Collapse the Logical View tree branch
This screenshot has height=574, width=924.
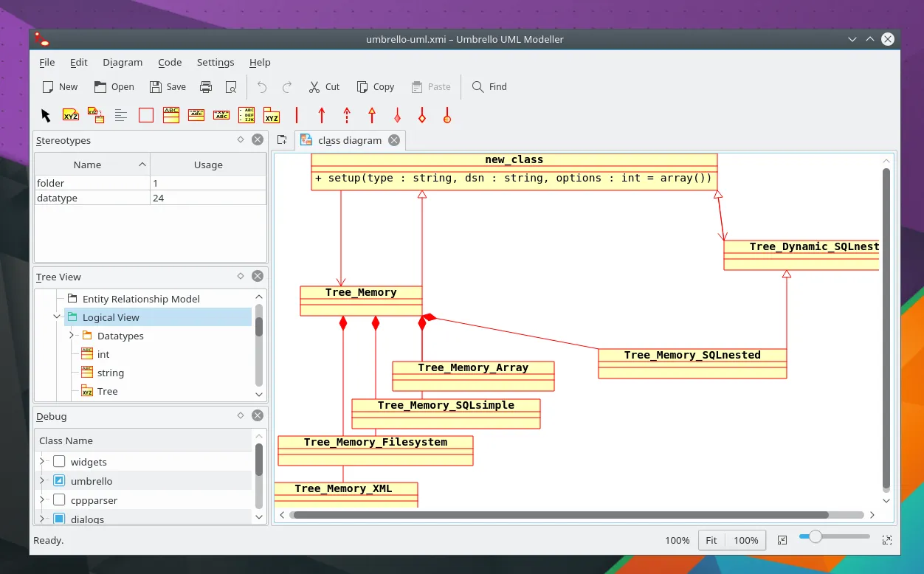pyautogui.click(x=57, y=317)
